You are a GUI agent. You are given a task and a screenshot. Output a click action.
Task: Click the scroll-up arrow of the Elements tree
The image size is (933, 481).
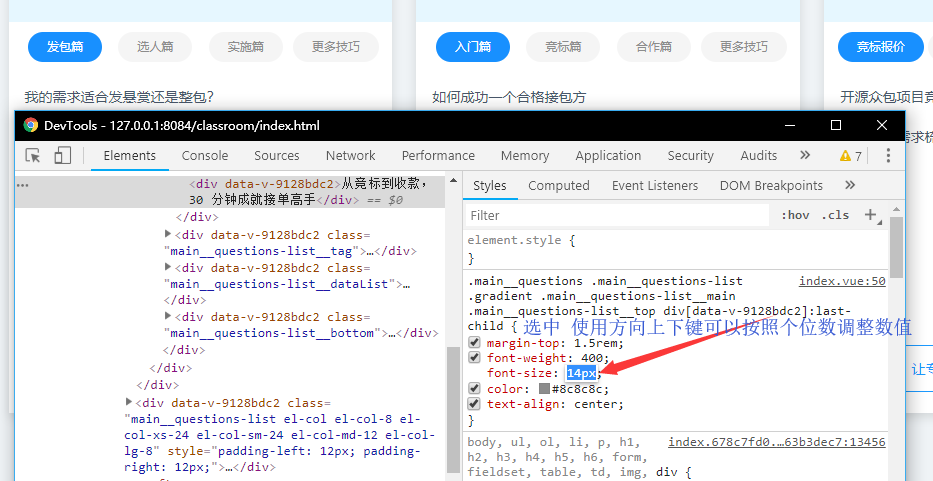click(453, 180)
